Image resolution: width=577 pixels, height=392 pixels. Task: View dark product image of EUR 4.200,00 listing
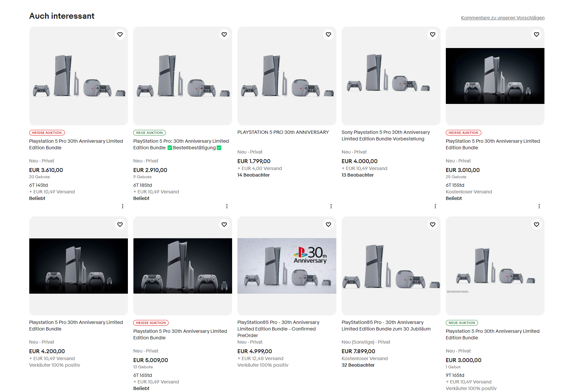coord(79,266)
